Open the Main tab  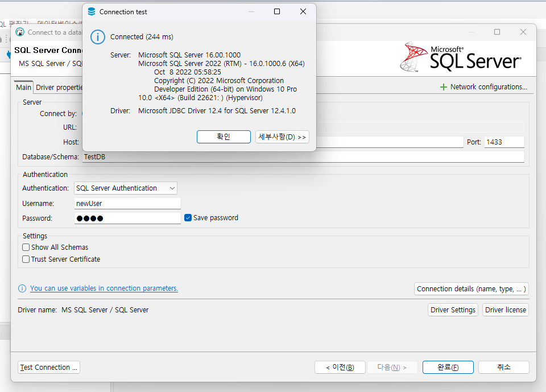click(23, 87)
